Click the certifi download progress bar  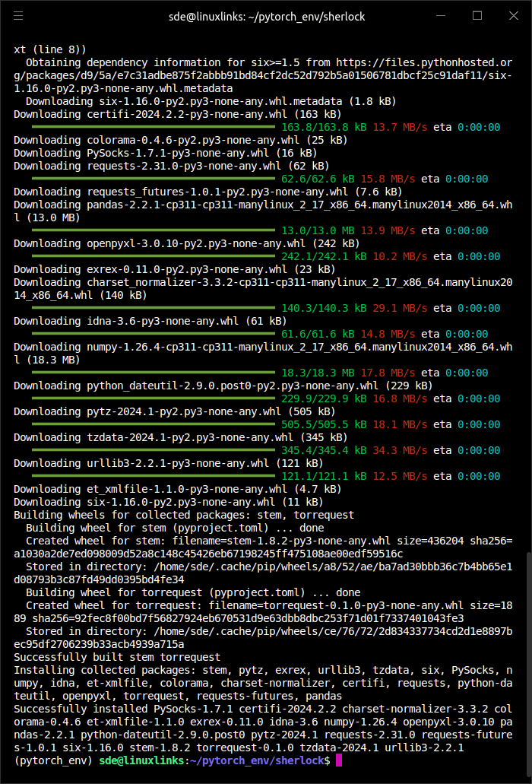coord(154,126)
